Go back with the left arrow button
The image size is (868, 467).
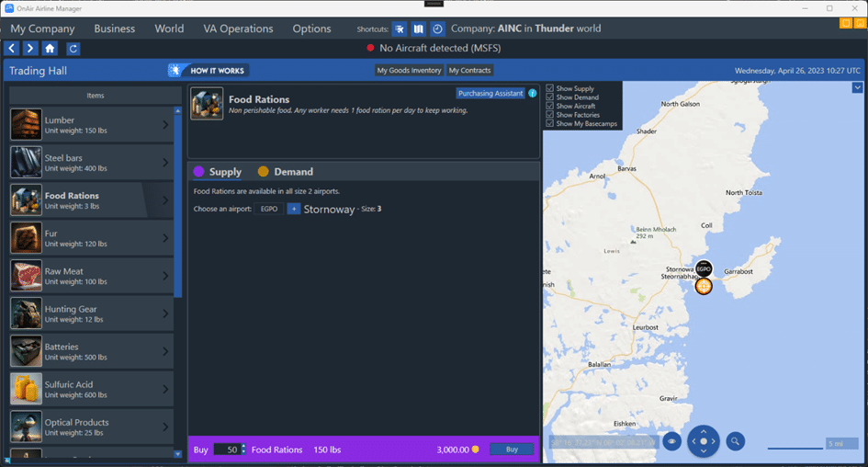tap(12, 48)
